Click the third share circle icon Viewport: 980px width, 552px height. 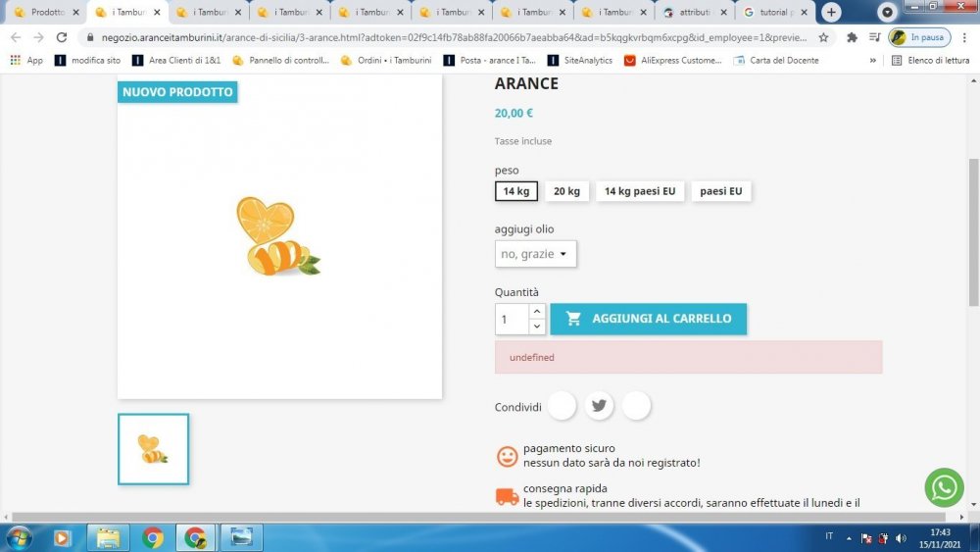pyautogui.click(x=636, y=406)
